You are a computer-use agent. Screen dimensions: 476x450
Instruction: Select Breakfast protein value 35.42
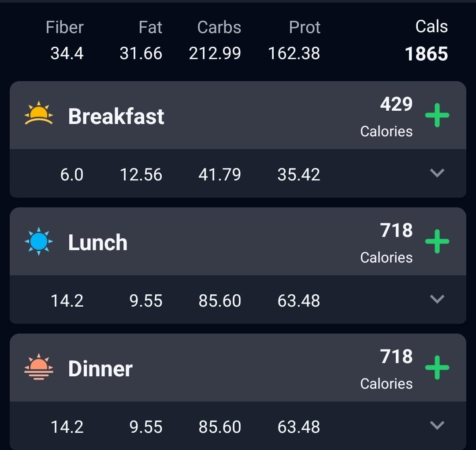[x=299, y=174]
